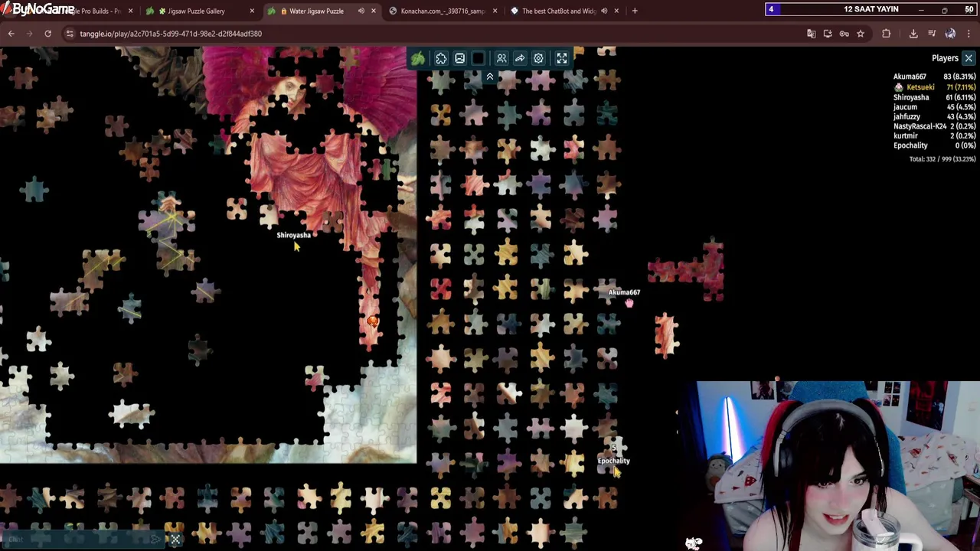This screenshot has height=551, width=980.
Task: Open the browser extensions puzzle icon
Action: (887, 34)
